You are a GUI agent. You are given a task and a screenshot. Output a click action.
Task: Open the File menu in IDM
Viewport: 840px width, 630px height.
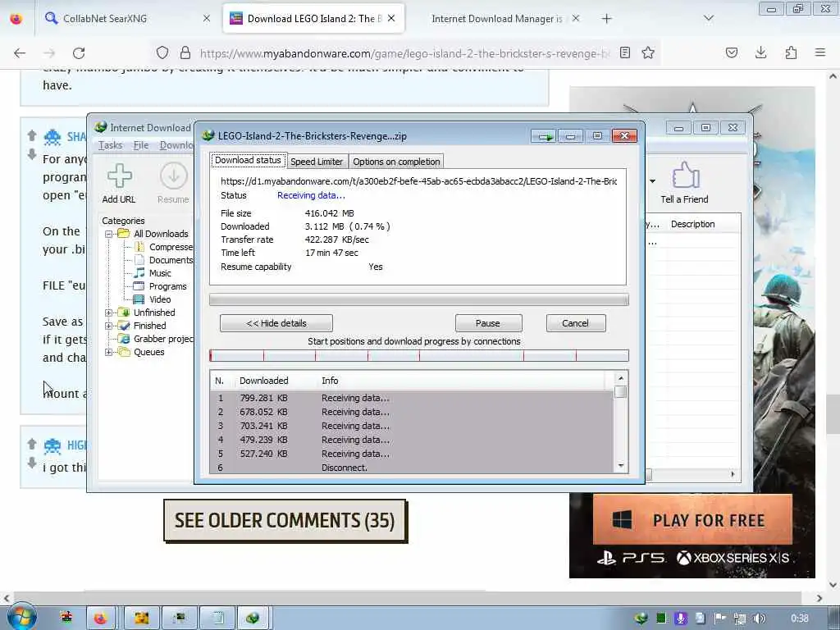[x=141, y=145]
